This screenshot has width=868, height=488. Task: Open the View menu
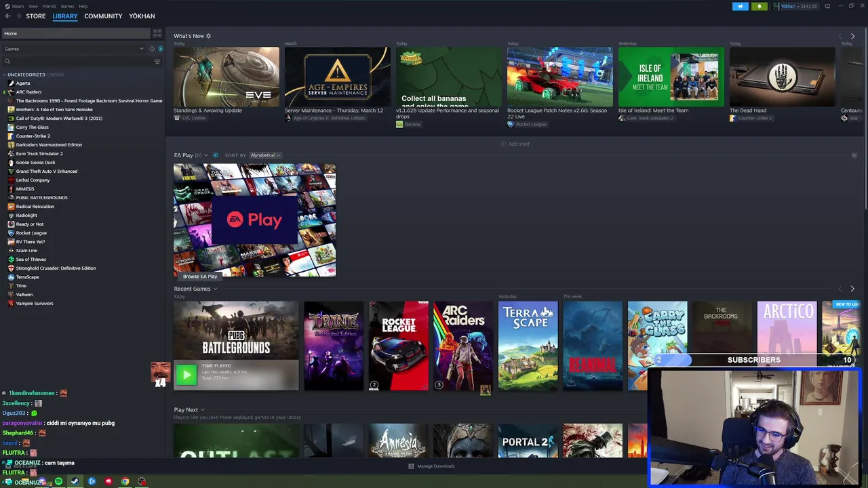[x=33, y=6]
